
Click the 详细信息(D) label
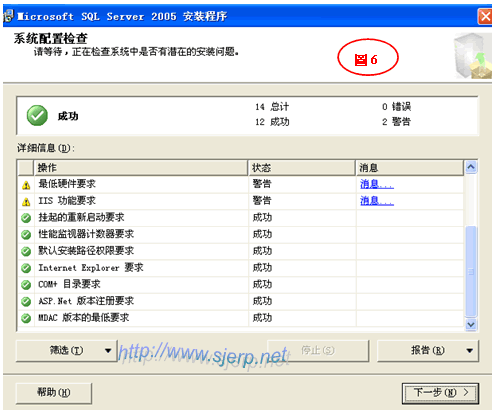(x=46, y=148)
